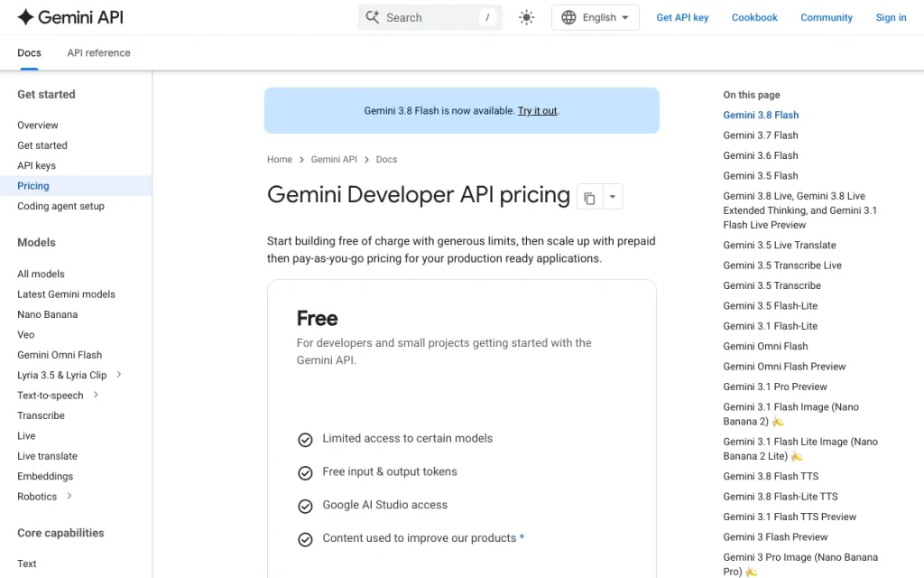Open the sidebar item labeled just Live

tap(26, 435)
